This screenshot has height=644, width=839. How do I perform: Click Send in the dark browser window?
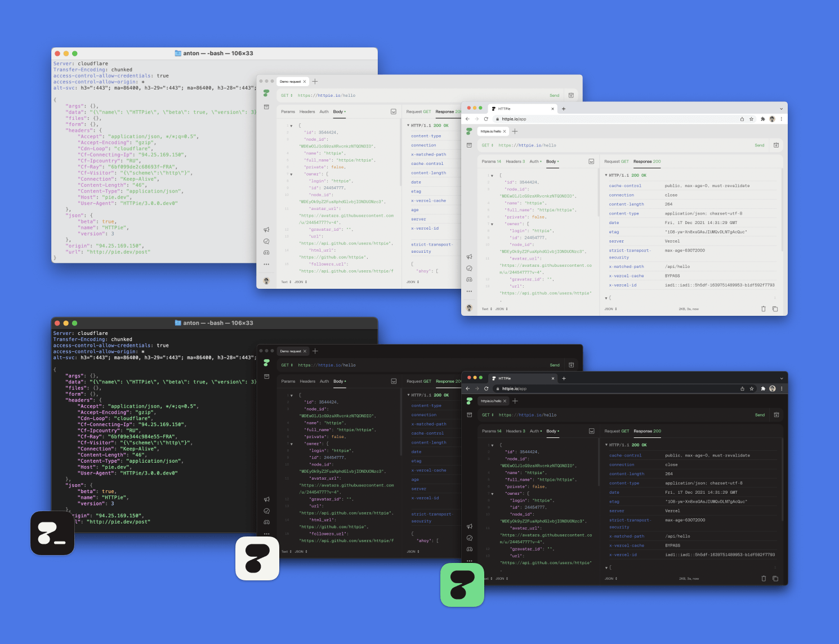[760, 415]
